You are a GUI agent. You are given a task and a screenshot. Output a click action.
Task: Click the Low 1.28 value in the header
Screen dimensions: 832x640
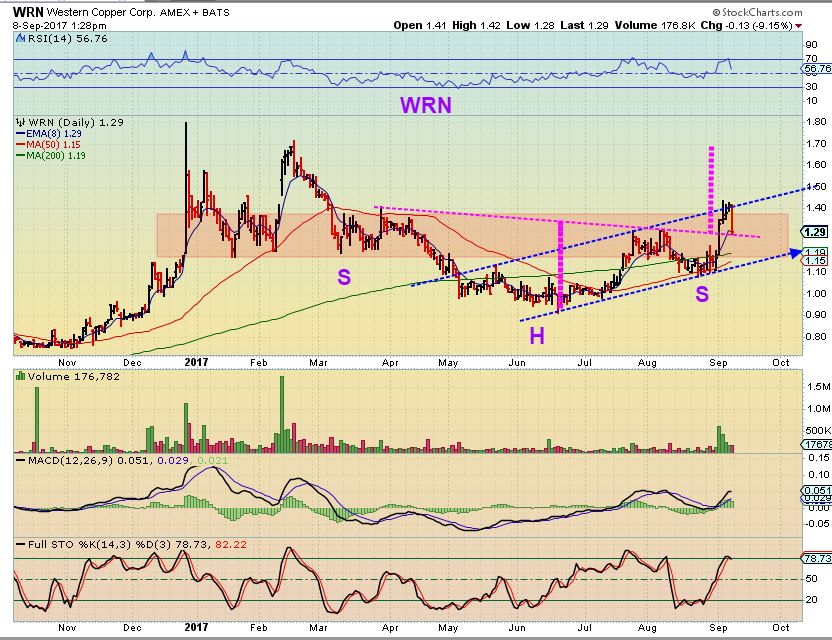(x=531, y=25)
